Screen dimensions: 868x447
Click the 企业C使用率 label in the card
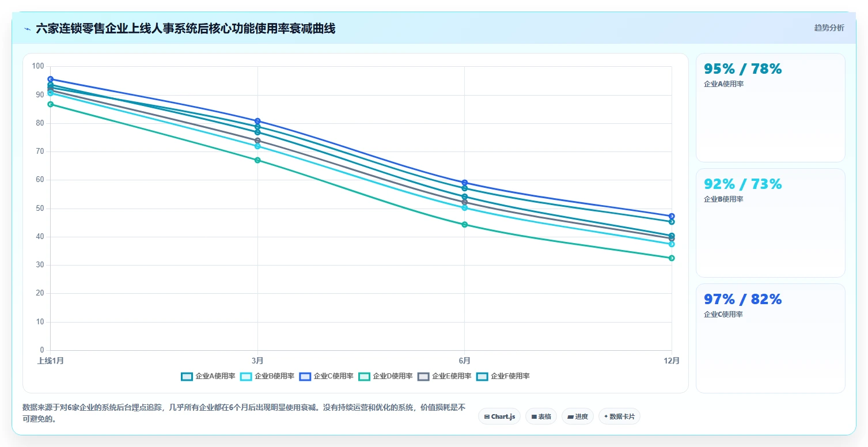(x=723, y=315)
